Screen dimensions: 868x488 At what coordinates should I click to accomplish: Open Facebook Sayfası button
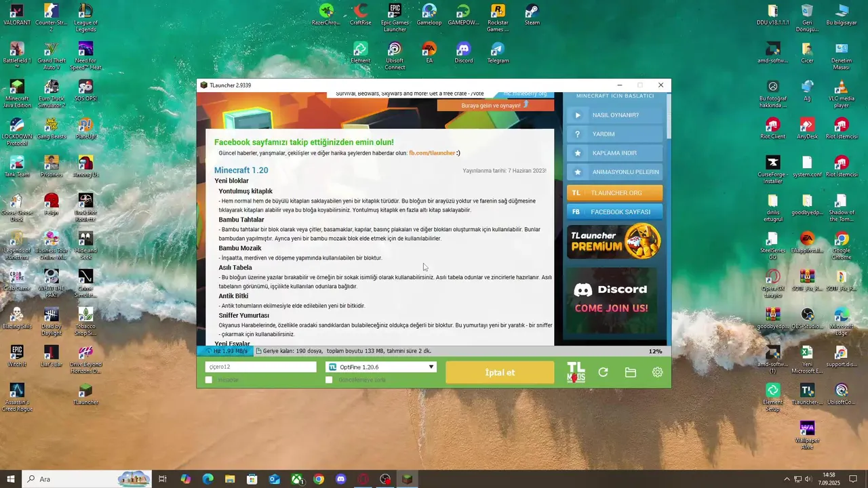pos(614,212)
